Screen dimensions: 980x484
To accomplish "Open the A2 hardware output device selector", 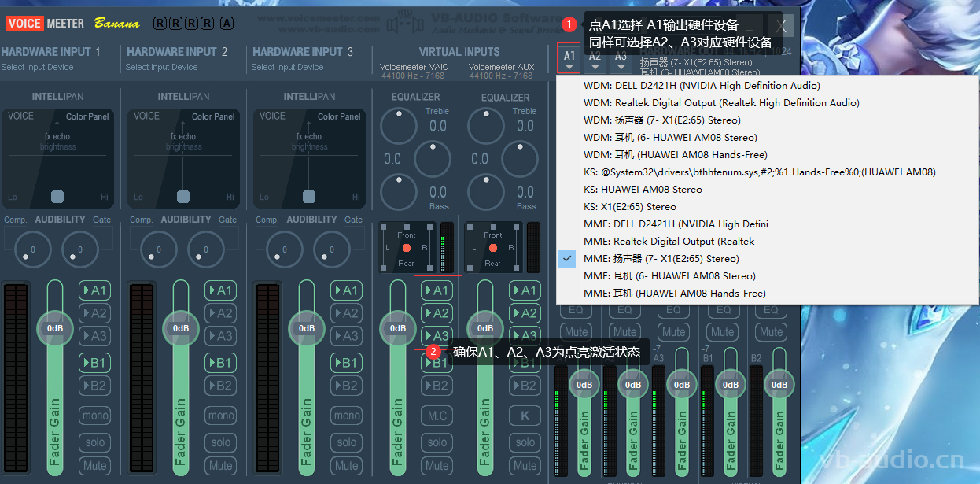I will click(595, 59).
